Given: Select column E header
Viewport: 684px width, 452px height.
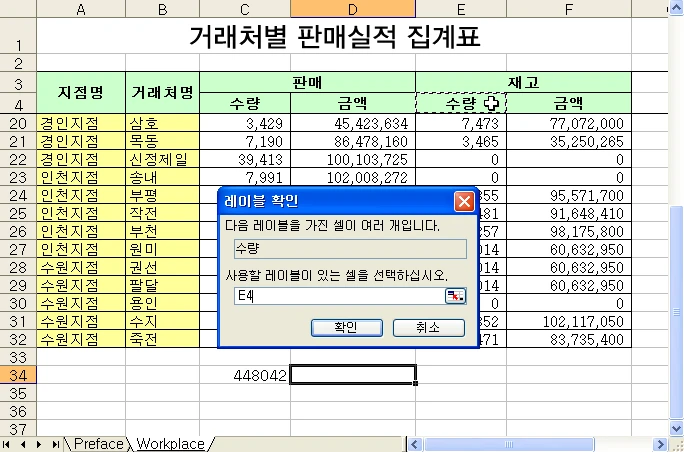Looking at the screenshot, I should (x=461, y=9).
